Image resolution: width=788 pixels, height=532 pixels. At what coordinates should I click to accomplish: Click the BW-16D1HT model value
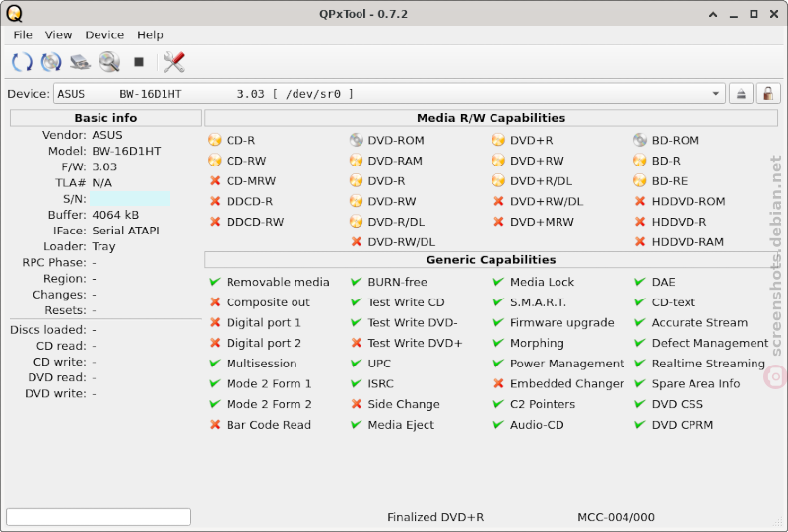pyautogui.click(x=126, y=151)
